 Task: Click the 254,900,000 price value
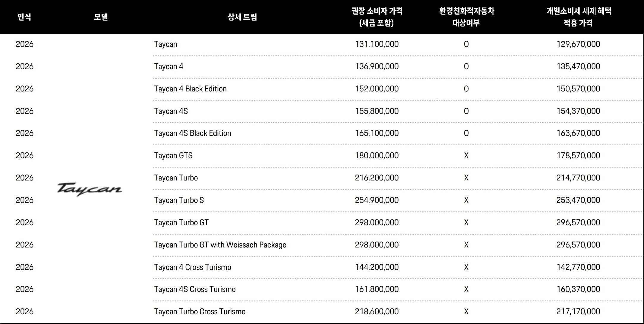coord(377,200)
